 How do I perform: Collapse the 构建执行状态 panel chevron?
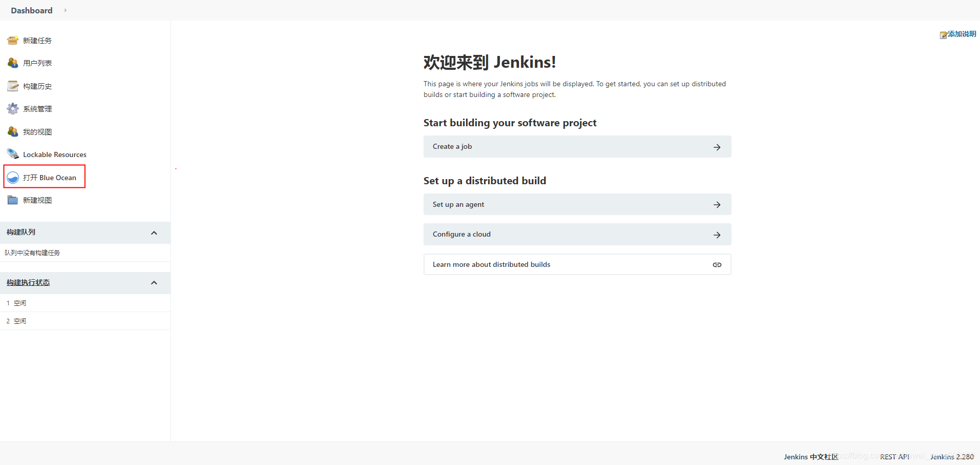pyautogui.click(x=154, y=283)
